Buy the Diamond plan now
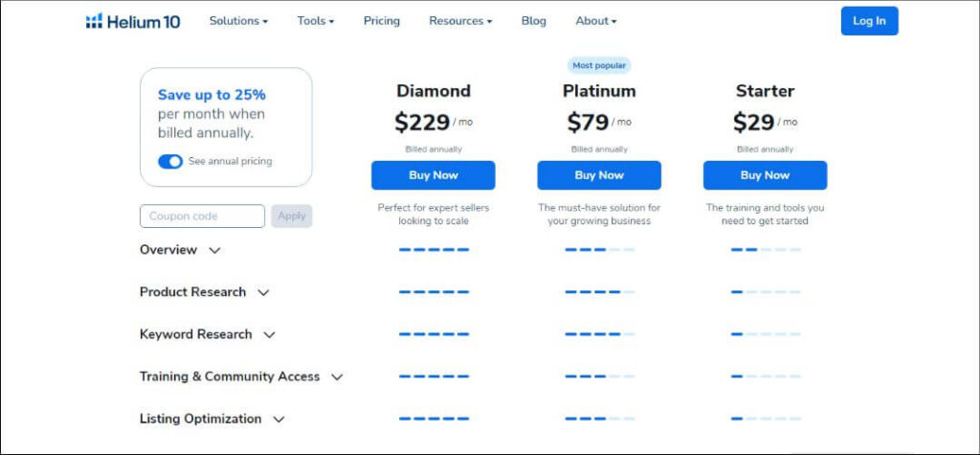 (434, 175)
